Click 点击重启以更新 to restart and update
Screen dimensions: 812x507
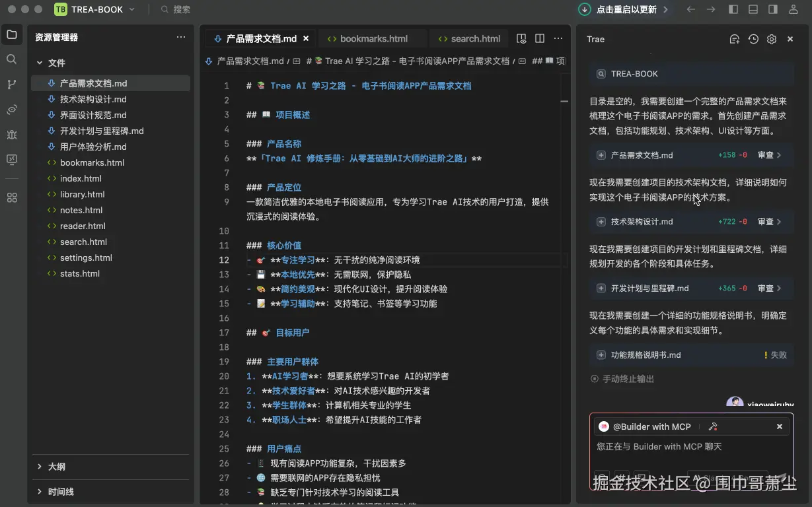[626, 9]
